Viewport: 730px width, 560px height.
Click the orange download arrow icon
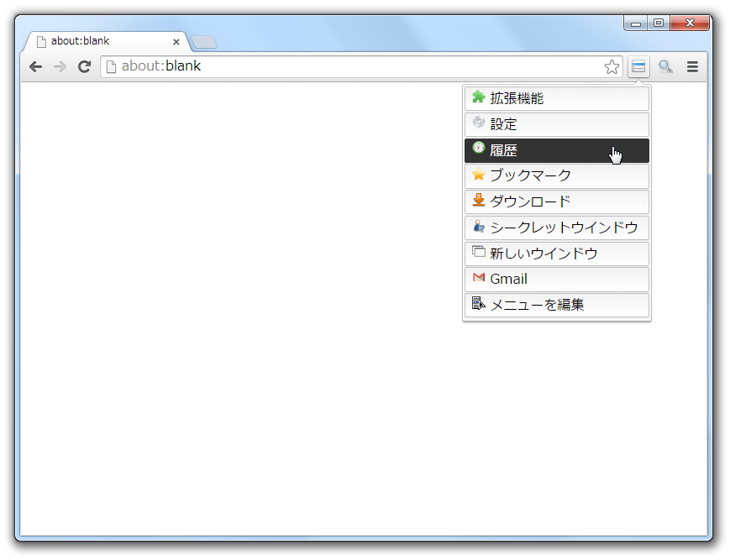pos(478,200)
